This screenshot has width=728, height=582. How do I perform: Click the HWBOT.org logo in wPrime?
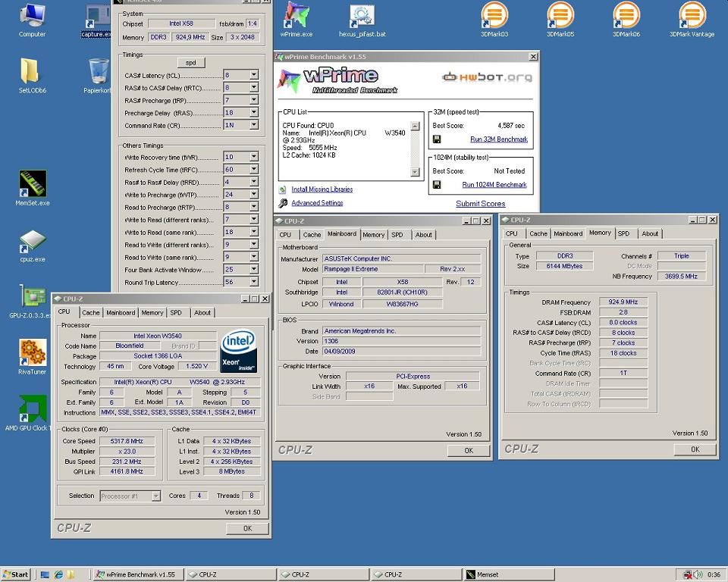coord(487,77)
